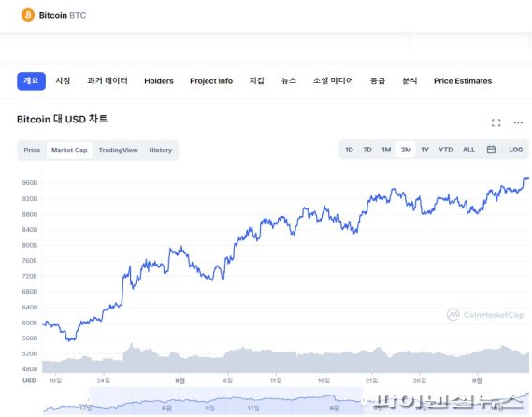
Task: Open the Project Info tab
Action: tap(211, 81)
